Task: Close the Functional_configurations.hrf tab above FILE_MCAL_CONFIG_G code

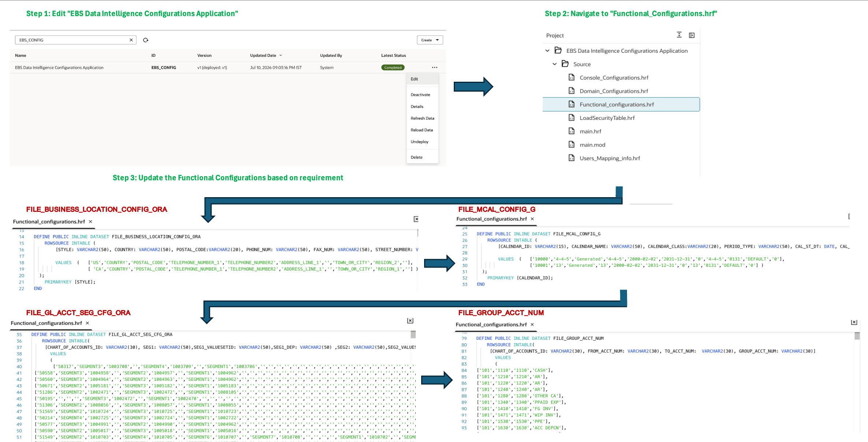Action: 532,219
